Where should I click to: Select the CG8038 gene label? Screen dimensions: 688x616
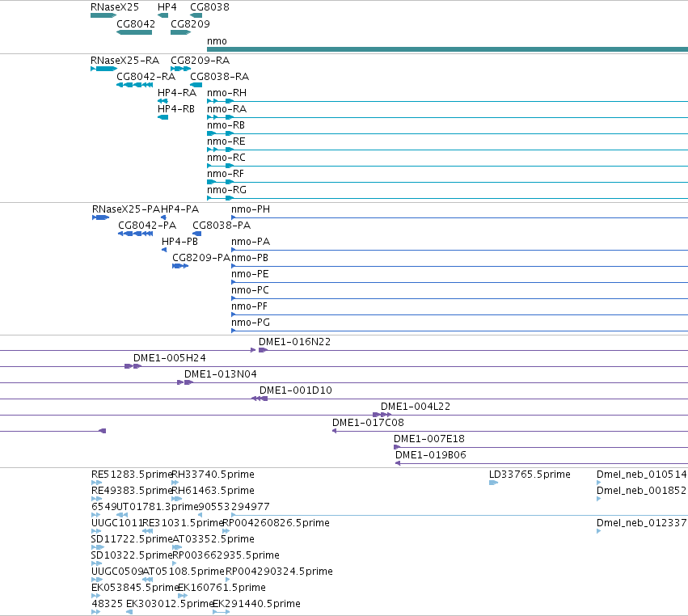click(x=209, y=7)
